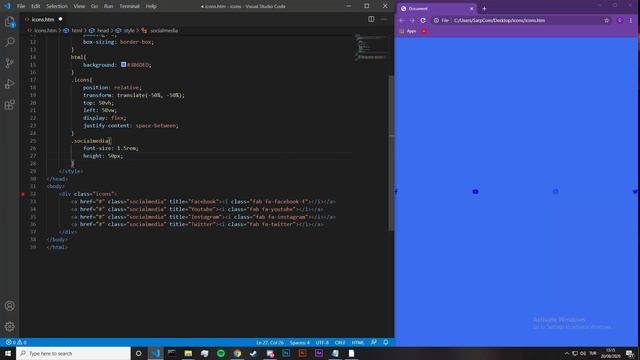Open the Explorer view in activity bar
Viewport: 640px width, 360px height.
click(10, 22)
